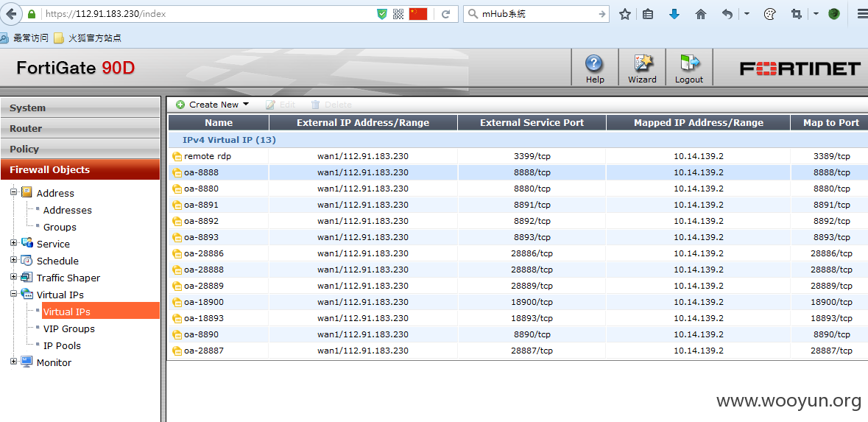Select IP Pools in the tree
The image size is (868, 422).
[x=62, y=346]
